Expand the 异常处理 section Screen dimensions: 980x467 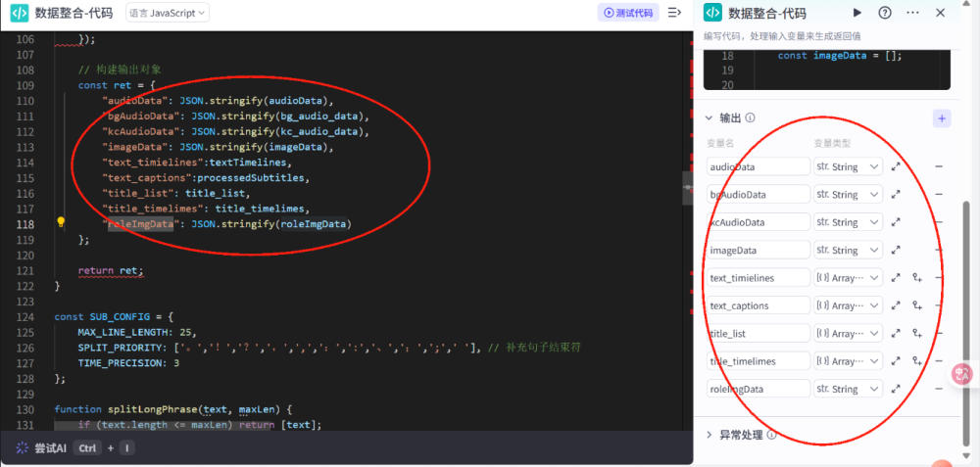pos(709,435)
